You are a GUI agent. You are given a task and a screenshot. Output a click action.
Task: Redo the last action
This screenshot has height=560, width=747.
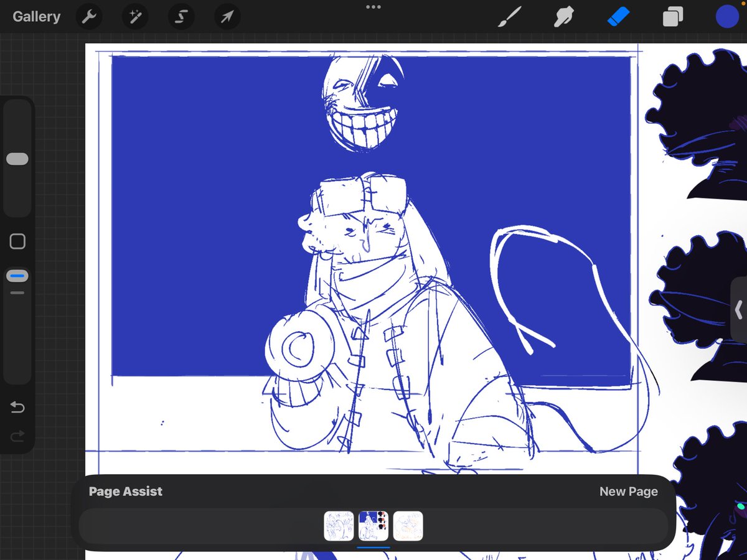[x=17, y=436]
